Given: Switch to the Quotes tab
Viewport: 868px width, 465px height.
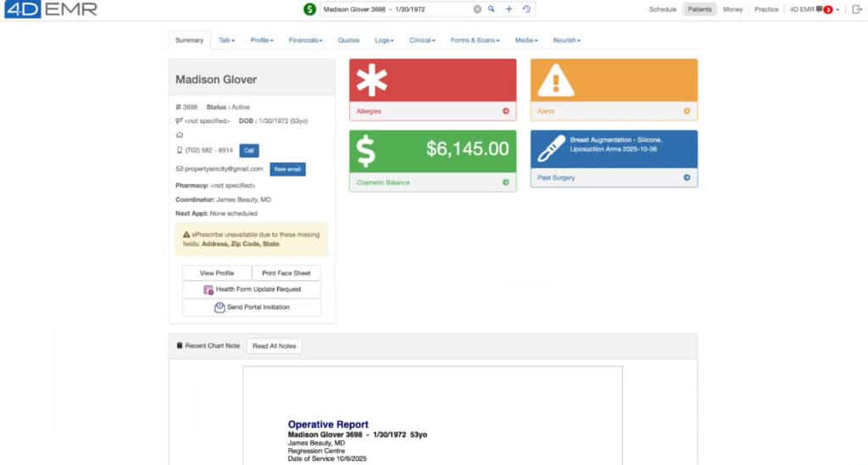Looking at the screenshot, I should click(348, 40).
